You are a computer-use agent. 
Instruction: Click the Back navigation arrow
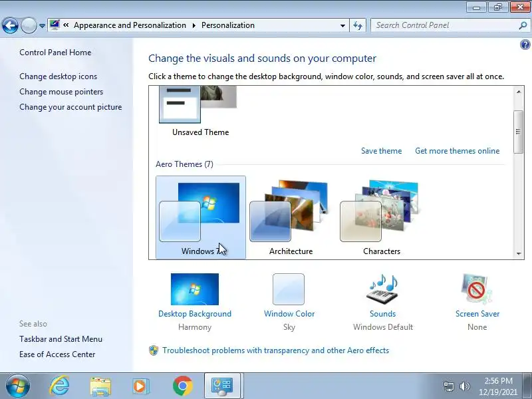click(x=10, y=25)
